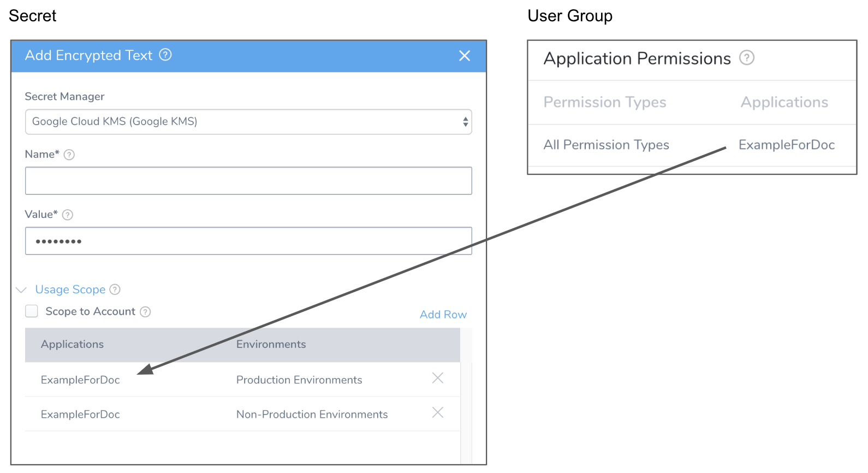The width and height of the screenshot is (868, 473).
Task: Click the Applications column header in scope table
Action: (72, 344)
